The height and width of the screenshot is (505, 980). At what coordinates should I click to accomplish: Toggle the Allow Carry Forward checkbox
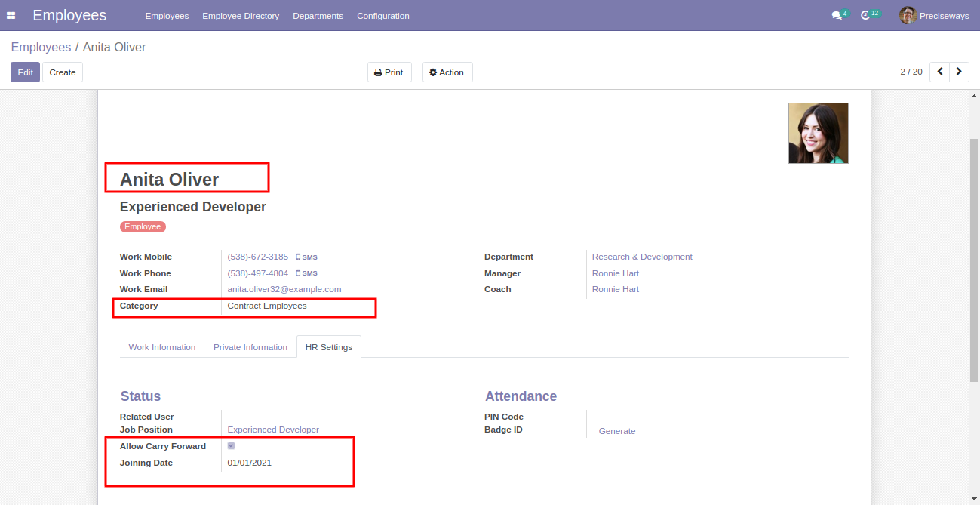pos(231,446)
